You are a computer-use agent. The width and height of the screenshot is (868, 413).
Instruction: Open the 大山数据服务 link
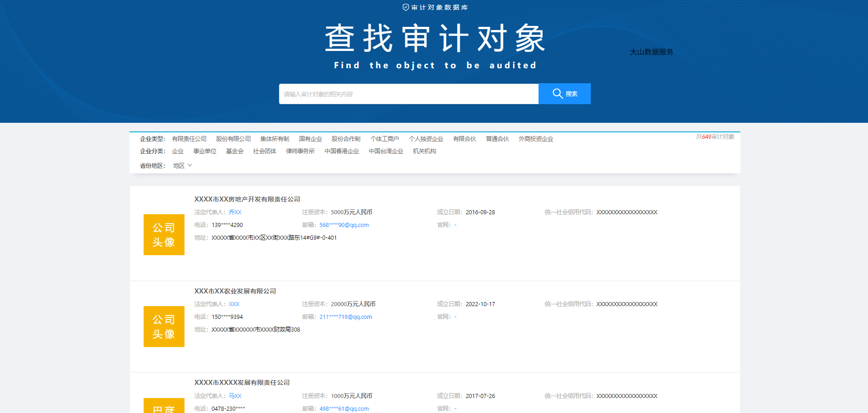pos(651,52)
